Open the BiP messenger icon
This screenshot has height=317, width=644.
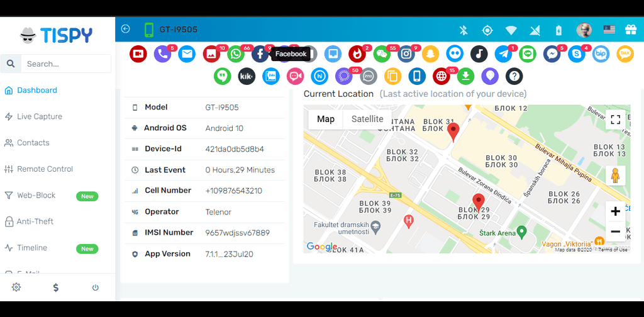(x=601, y=54)
